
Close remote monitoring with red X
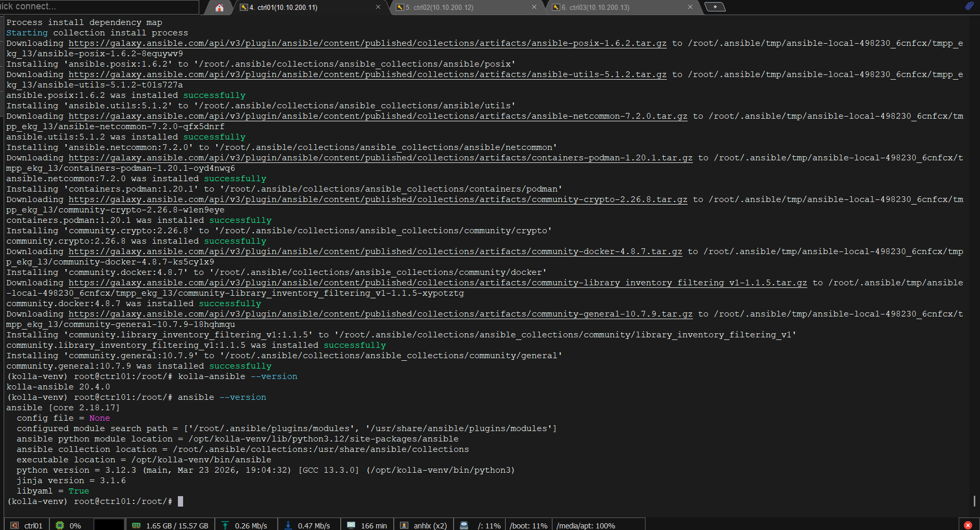(x=968, y=525)
